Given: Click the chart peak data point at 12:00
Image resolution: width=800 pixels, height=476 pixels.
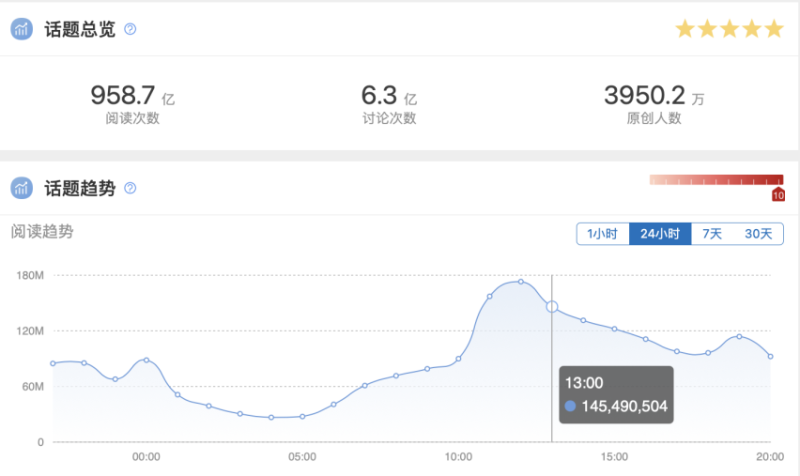Looking at the screenshot, I should pyautogui.click(x=521, y=282).
